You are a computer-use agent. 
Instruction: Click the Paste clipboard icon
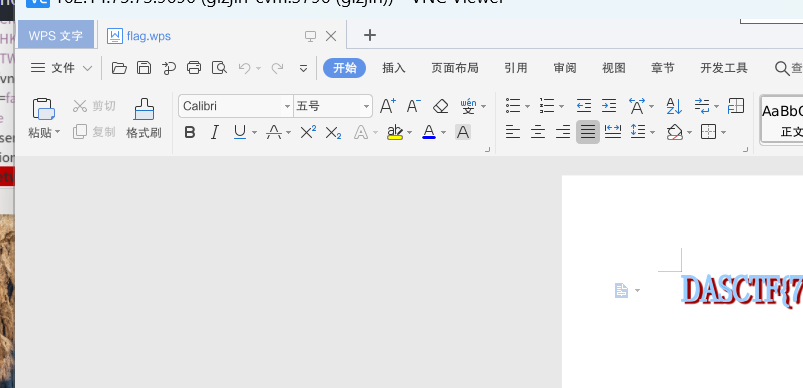point(44,109)
